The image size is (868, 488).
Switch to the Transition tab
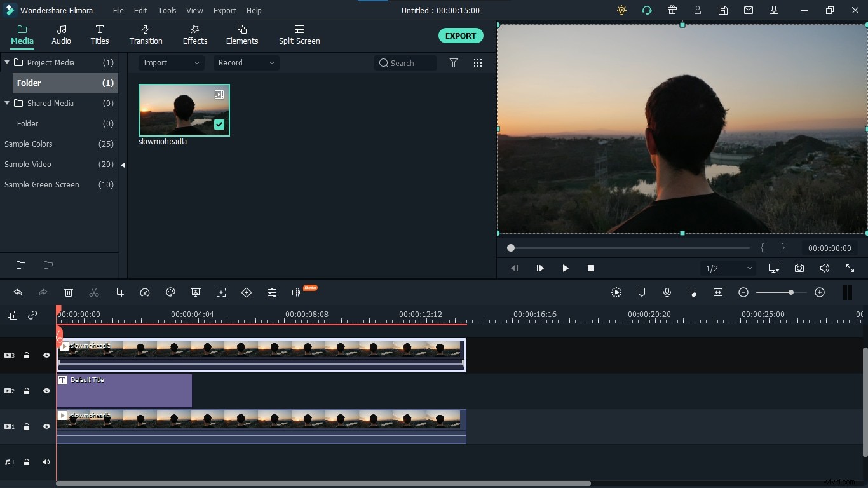pyautogui.click(x=146, y=35)
